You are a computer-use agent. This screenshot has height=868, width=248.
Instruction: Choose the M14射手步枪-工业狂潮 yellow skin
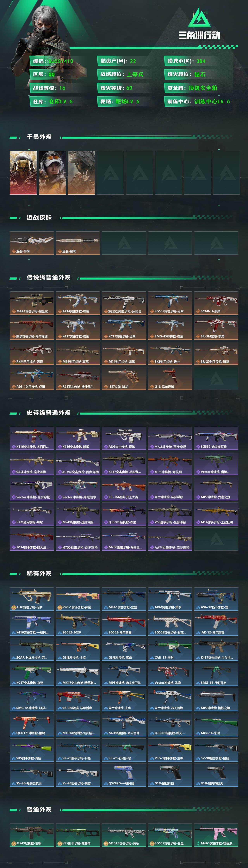216,514
